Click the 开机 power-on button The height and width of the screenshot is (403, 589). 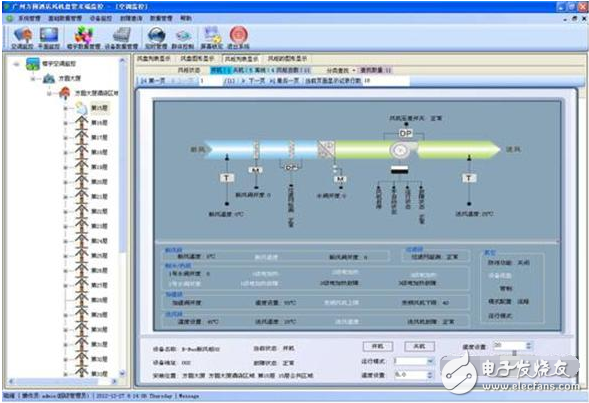(x=378, y=346)
